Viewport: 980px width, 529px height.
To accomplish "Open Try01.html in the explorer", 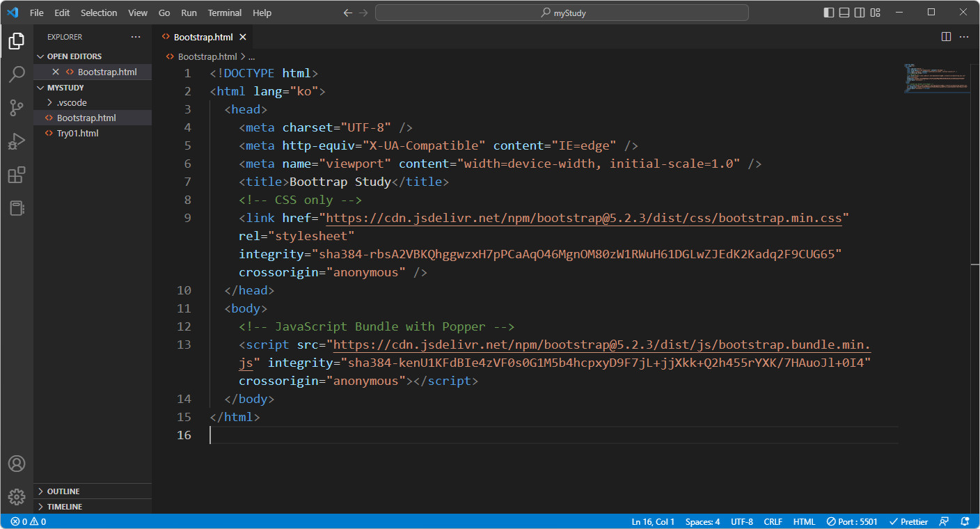I will click(93, 133).
